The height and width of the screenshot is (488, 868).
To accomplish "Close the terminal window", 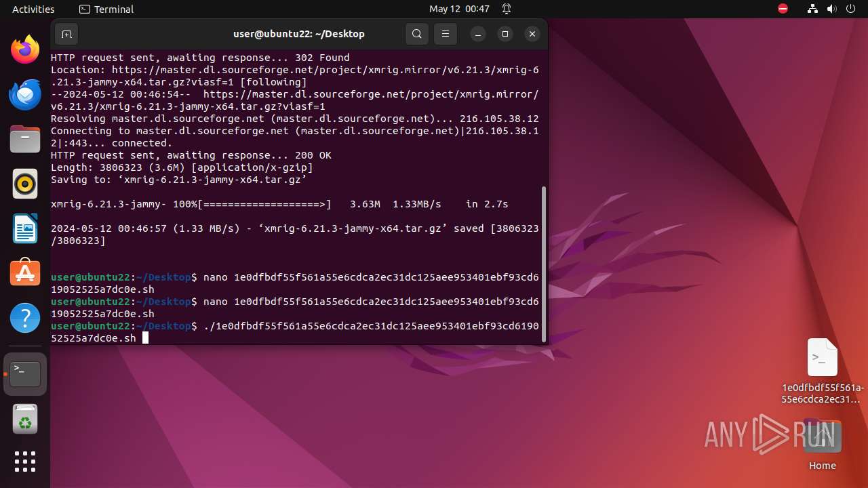I will [532, 34].
